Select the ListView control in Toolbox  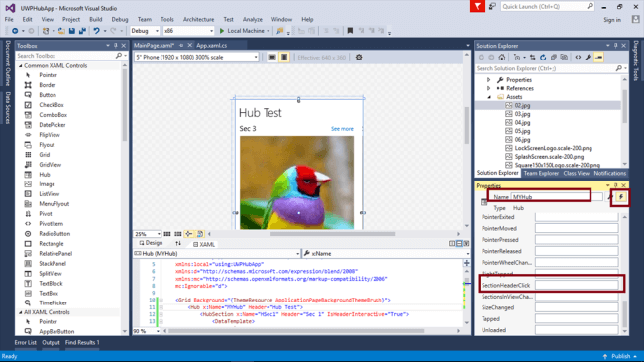pos(49,194)
